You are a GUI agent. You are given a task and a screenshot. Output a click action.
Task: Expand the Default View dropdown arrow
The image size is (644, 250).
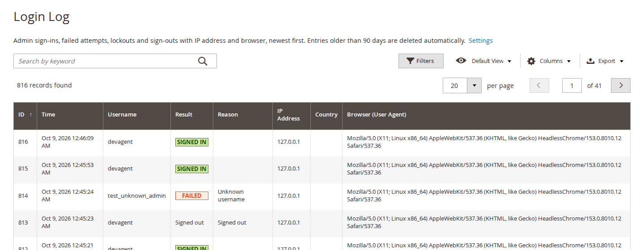(x=509, y=61)
